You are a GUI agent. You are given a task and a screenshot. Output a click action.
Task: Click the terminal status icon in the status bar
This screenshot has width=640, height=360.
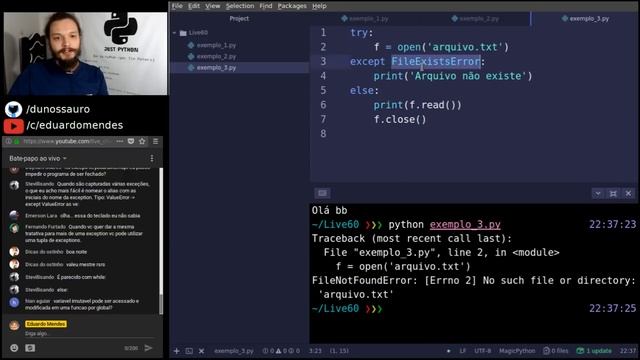pos(189,351)
